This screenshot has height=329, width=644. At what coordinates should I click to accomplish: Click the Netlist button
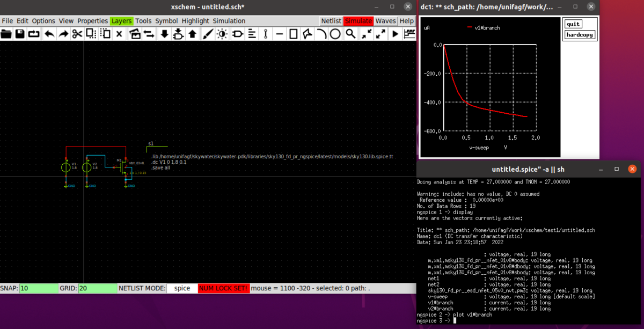(331, 21)
